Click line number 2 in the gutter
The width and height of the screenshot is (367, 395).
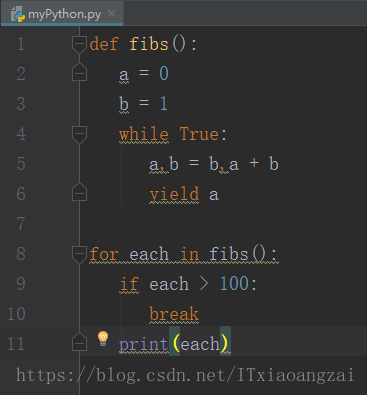21,74
